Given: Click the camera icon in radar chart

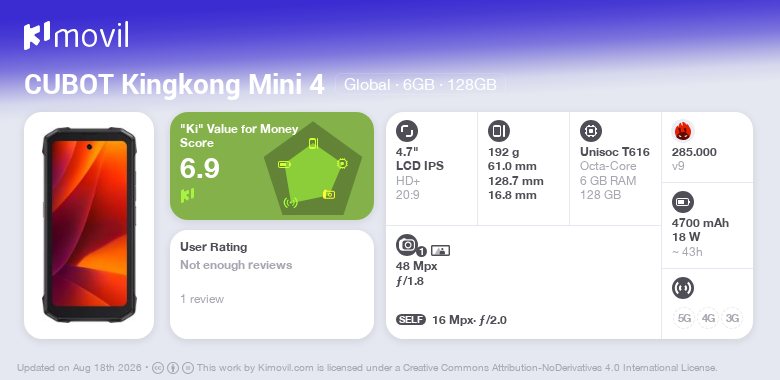Looking at the screenshot, I should tap(329, 194).
